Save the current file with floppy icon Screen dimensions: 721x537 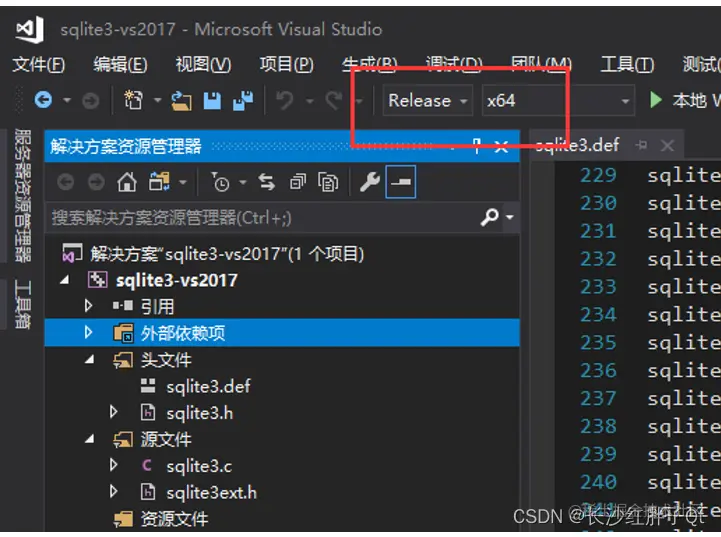[212, 101]
